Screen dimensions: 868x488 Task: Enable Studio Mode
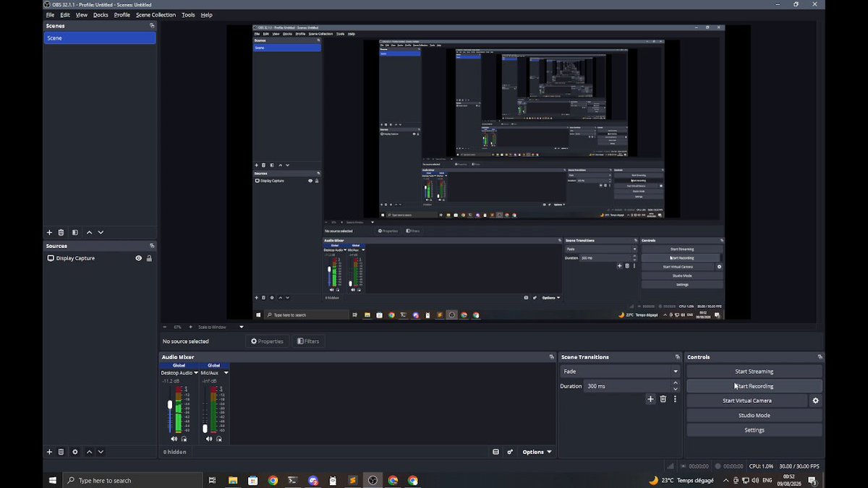pos(754,416)
